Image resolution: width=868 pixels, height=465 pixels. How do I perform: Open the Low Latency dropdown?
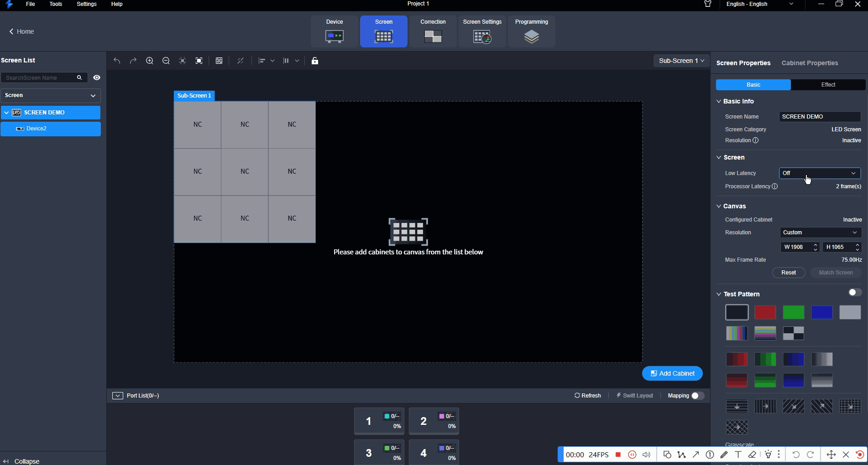point(820,173)
